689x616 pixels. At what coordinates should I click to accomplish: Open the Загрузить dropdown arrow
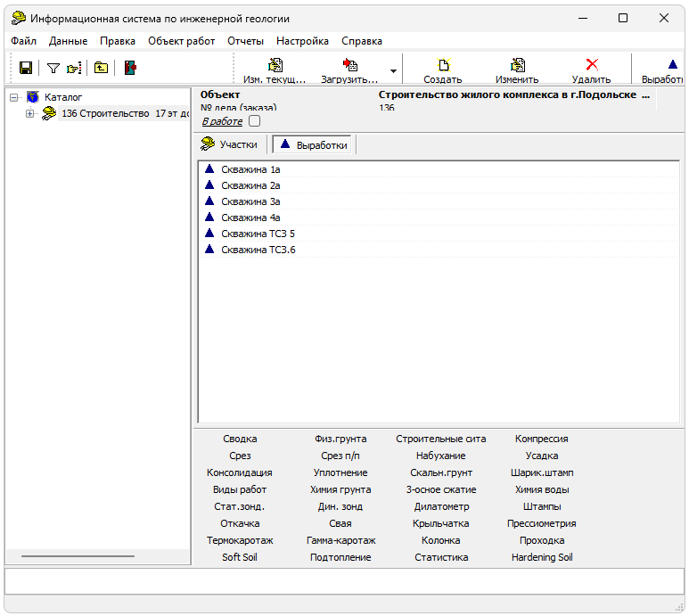coord(393,70)
